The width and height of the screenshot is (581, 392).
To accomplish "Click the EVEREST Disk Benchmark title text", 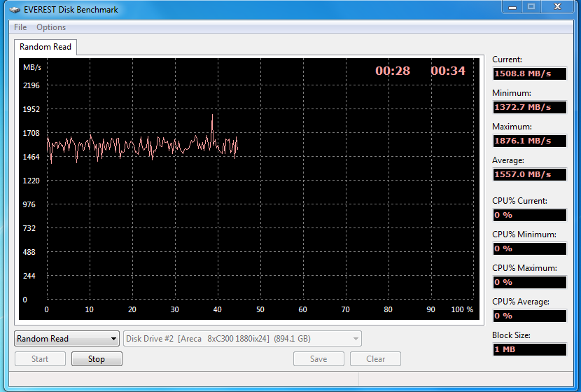I will 71,10.
